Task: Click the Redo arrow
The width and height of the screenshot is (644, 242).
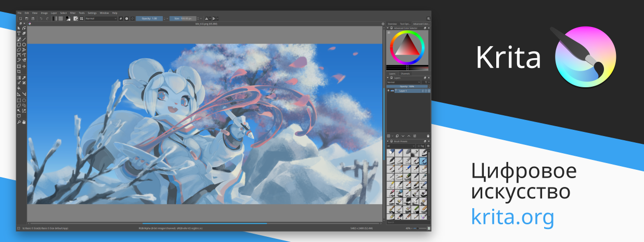Action: (47, 19)
